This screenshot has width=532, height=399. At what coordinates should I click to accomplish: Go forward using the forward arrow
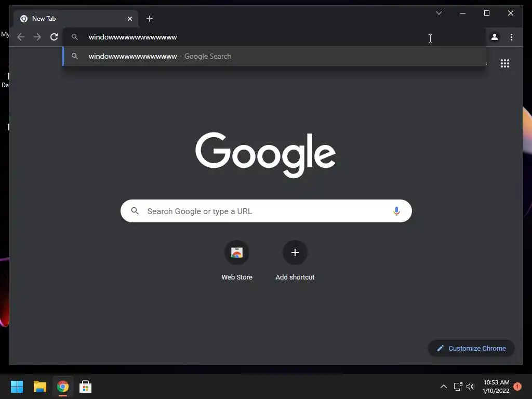(x=37, y=37)
